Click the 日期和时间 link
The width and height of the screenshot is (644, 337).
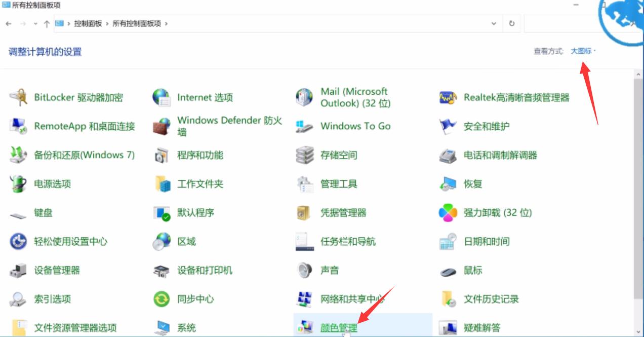click(487, 242)
